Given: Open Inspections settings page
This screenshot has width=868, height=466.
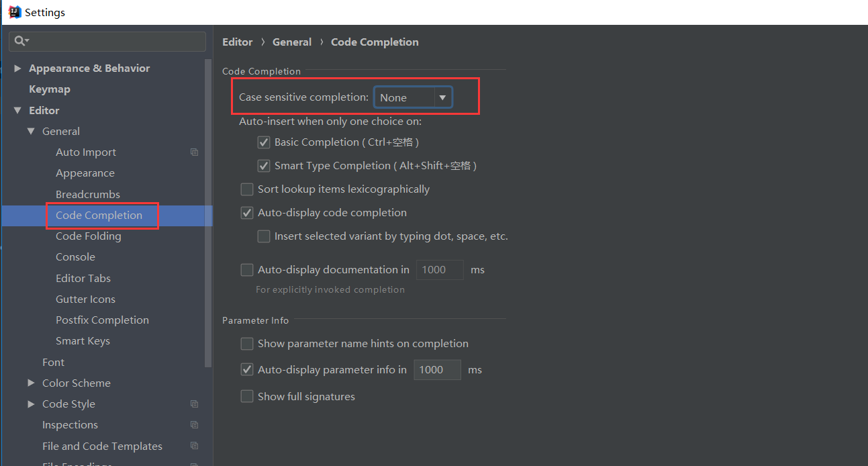Looking at the screenshot, I should click(x=70, y=425).
